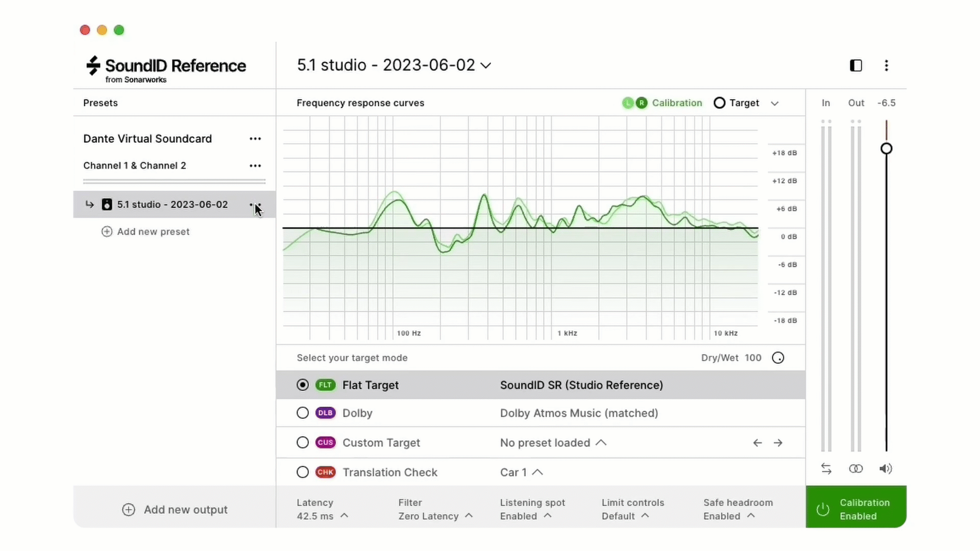Go to previous custom target preset arrow

[x=757, y=443]
